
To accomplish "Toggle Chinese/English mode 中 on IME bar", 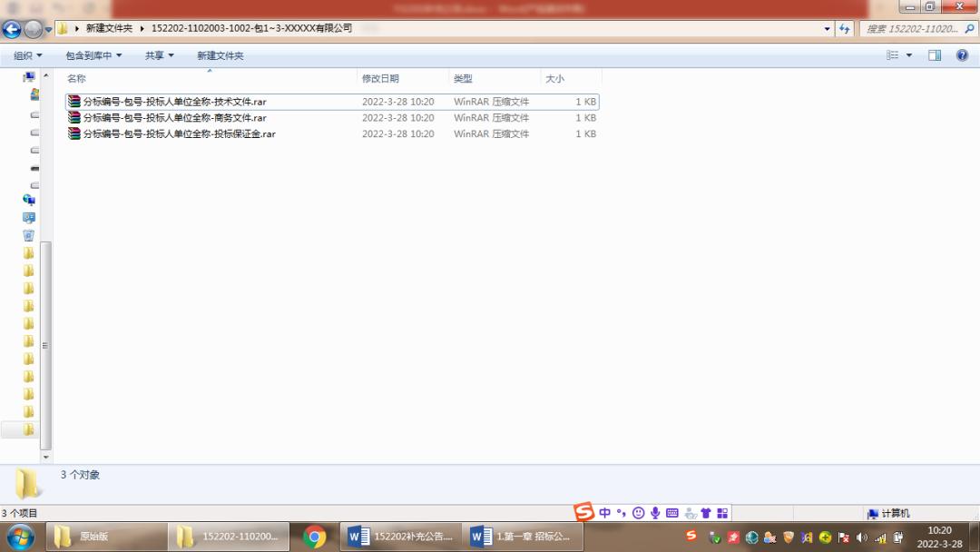I will click(x=604, y=513).
